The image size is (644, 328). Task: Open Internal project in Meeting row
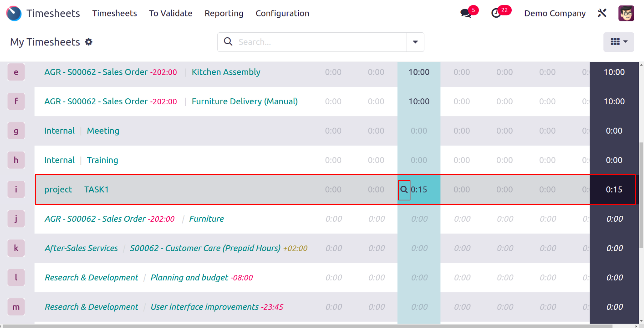59,131
